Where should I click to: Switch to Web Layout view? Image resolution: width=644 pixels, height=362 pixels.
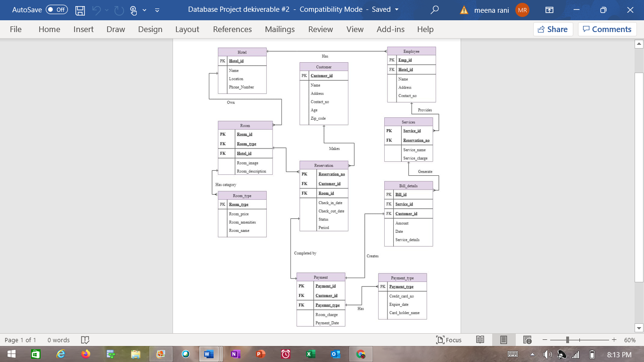pos(527,340)
